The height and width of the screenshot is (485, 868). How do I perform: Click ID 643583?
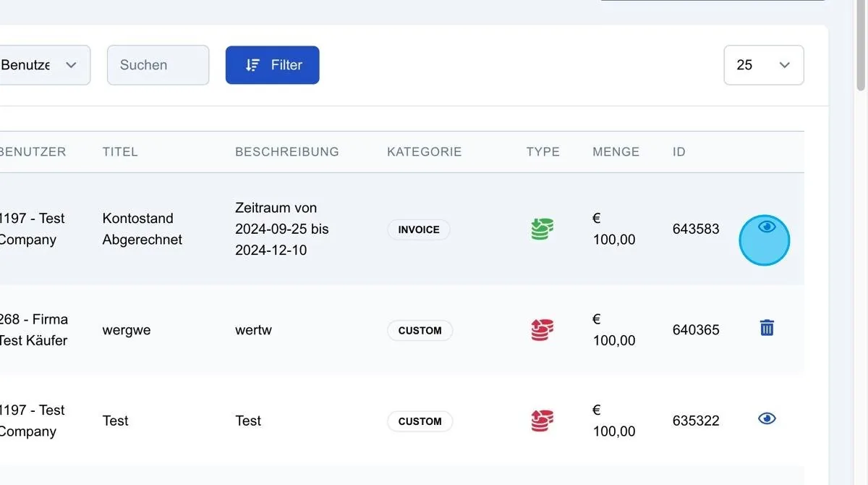click(x=696, y=229)
